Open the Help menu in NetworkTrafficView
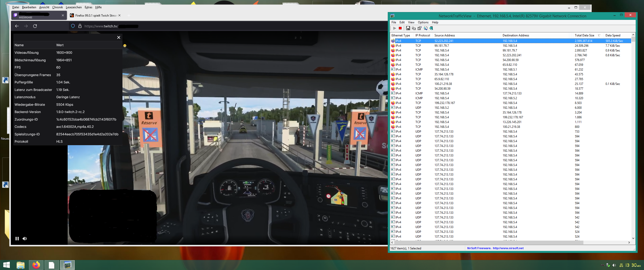Viewport: 644px width, 270px height. [435, 22]
